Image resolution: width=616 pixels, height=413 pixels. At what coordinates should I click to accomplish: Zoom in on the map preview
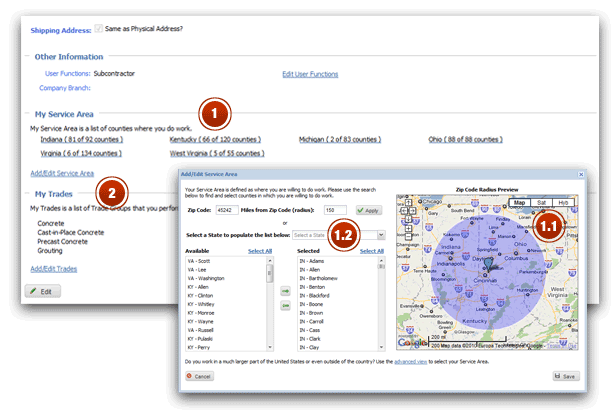click(408, 228)
